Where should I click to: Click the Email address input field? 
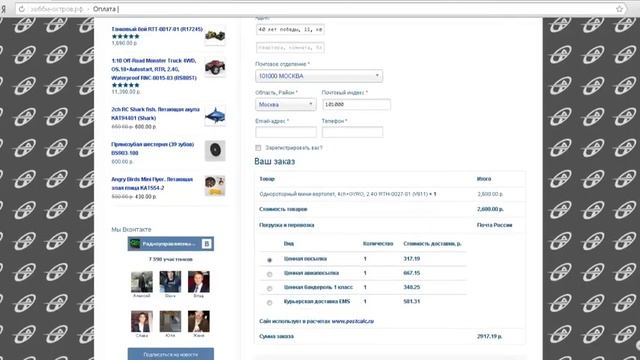point(286,132)
